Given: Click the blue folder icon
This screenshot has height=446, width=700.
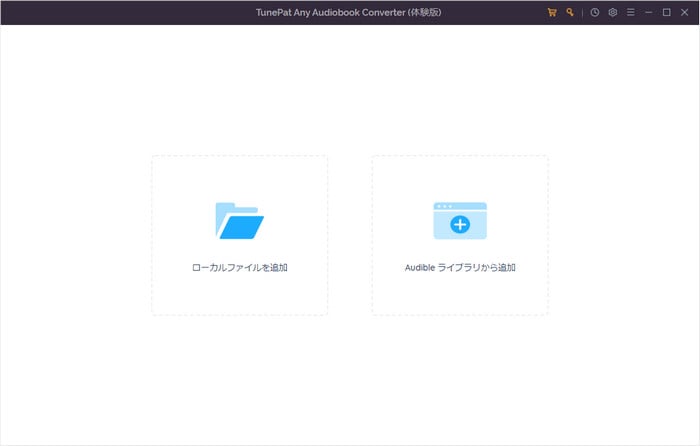Looking at the screenshot, I should 240,221.
